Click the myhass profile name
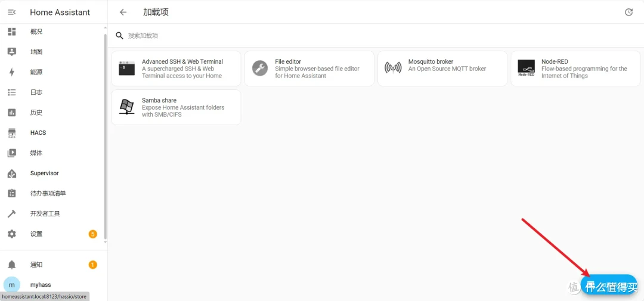This screenshot has height=301, width=644. [41, 284]
